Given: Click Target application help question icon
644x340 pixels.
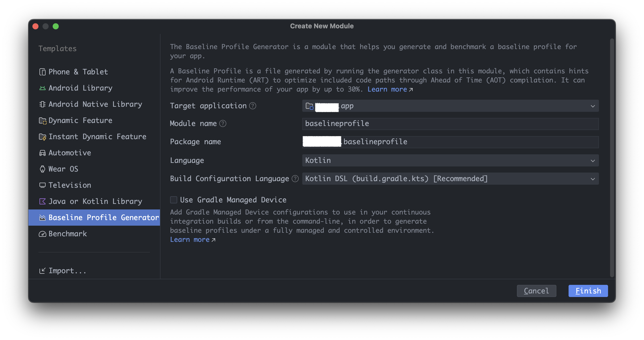Looking at the screenshot, I should pos(252,106).
